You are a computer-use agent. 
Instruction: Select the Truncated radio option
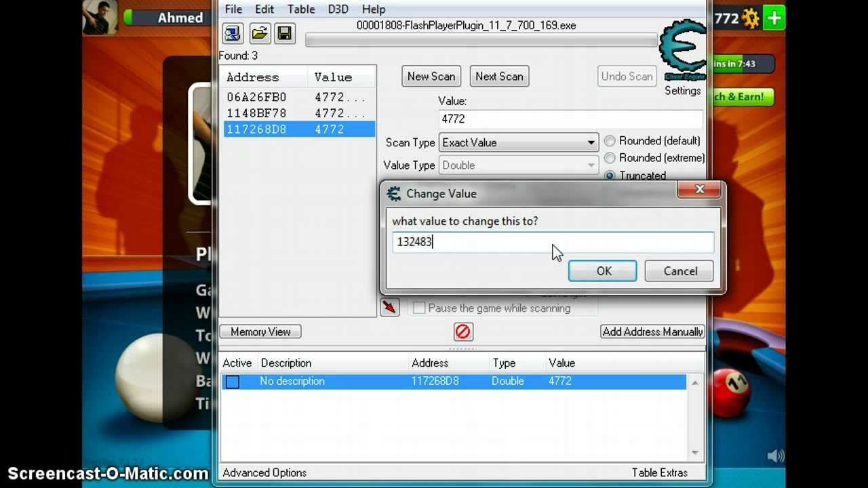tap(610, 176)
